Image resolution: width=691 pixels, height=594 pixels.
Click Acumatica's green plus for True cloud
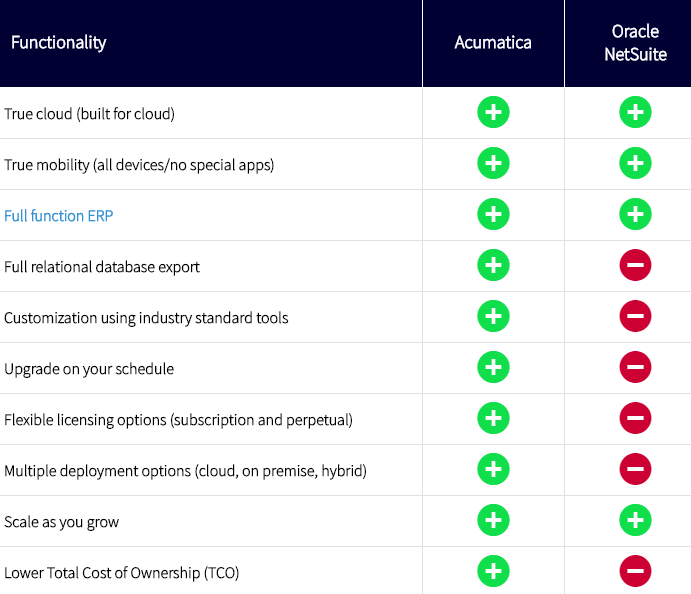click(493, 112)
